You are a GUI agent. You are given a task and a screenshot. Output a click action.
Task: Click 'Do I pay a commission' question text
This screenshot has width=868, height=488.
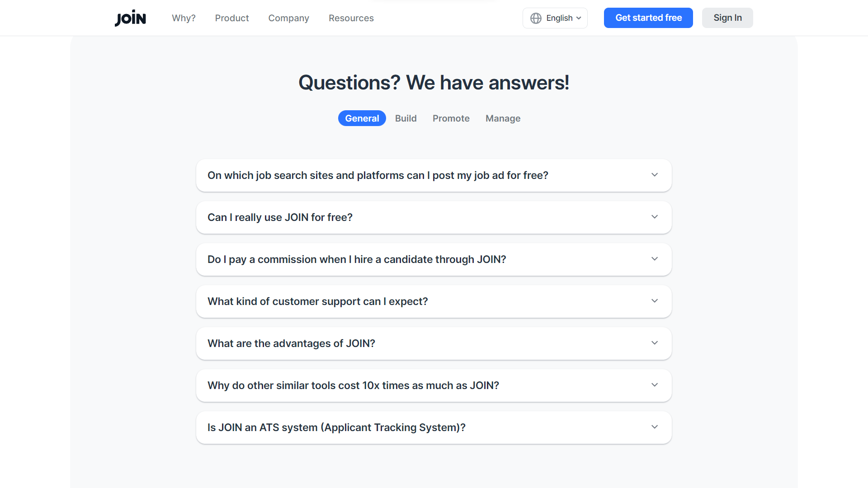[x=357, y=259]
